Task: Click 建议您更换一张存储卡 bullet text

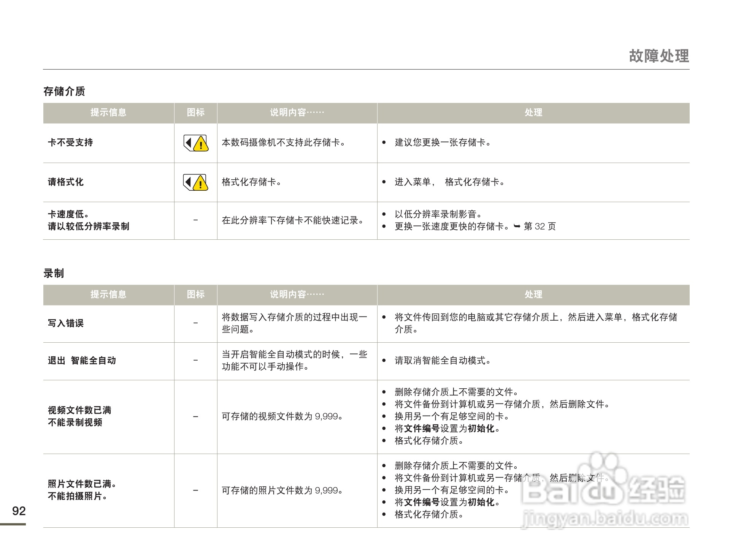Action: [x=443, y=142]
